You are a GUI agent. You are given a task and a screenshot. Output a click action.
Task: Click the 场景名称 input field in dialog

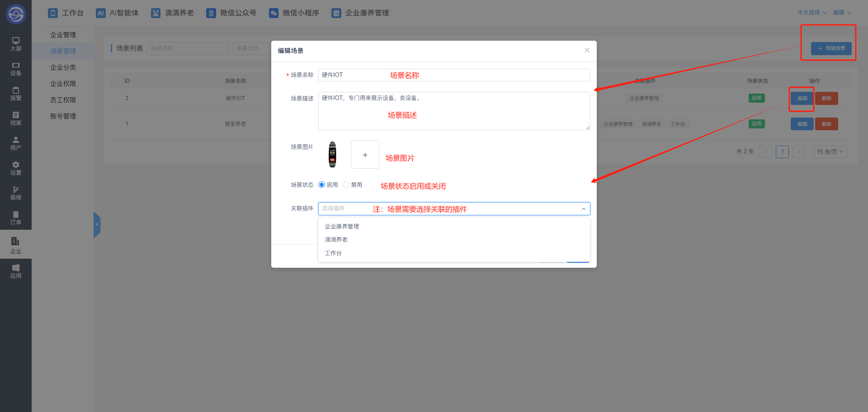[454, 75]
